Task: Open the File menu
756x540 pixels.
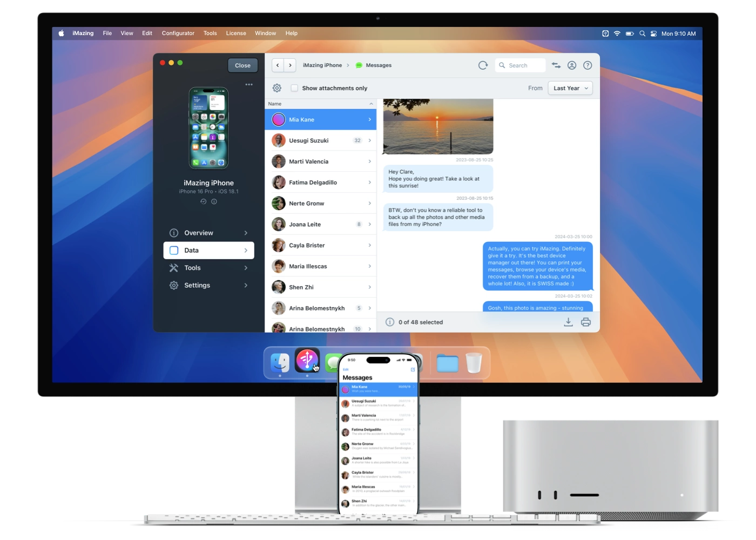Action: [107, 33]
